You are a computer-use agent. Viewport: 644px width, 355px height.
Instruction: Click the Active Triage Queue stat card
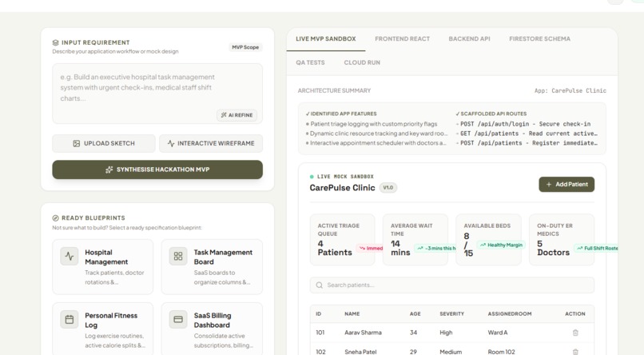342,240
